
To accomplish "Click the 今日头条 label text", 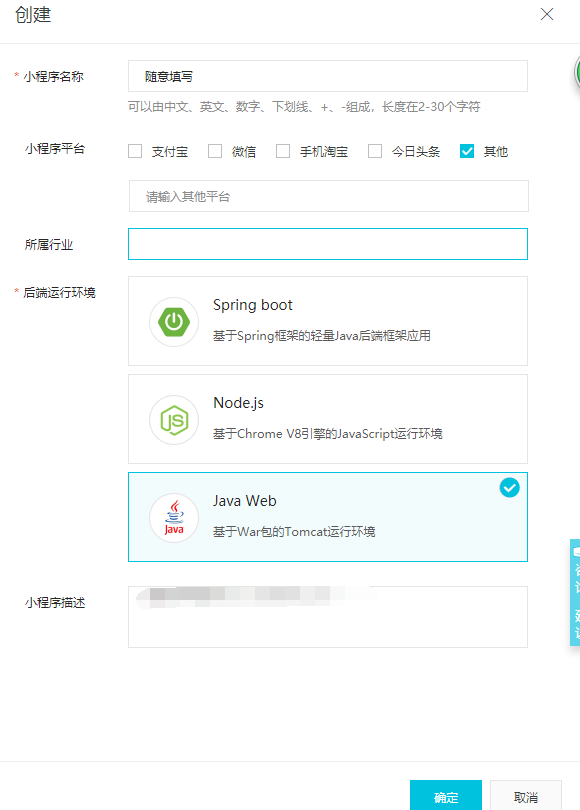I will (x=416, y=151).
